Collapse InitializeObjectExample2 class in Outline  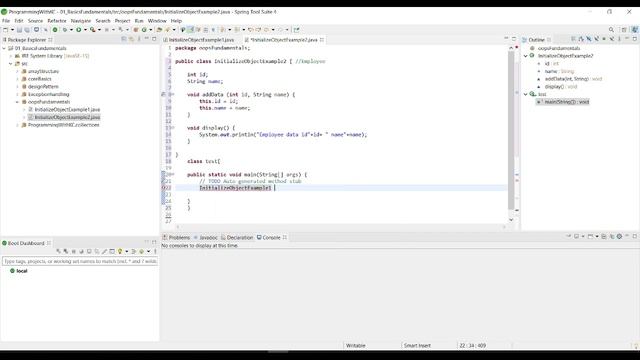pyautogui.click(x=526, y=56)
